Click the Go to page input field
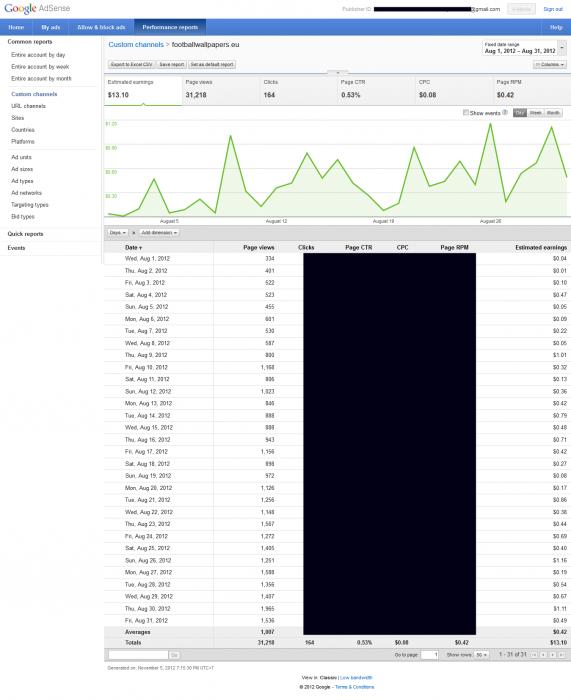The width and height of the screenshot is (571, 700). 429,655
